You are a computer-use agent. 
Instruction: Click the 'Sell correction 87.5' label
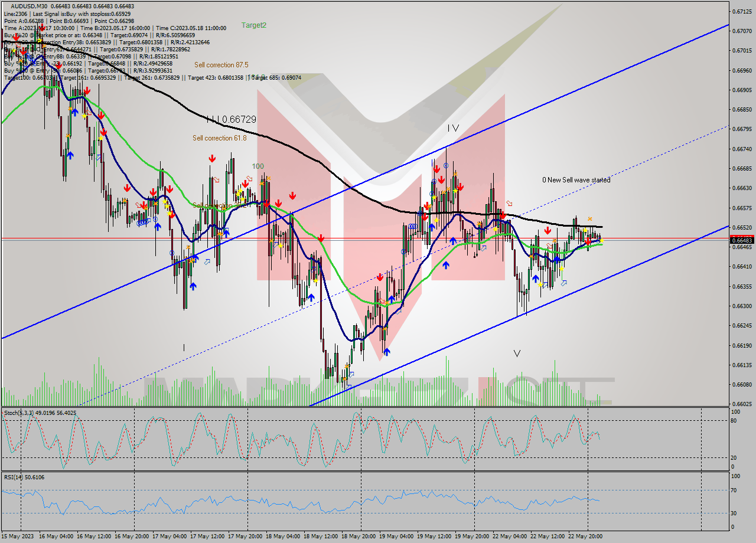(x=221, y=65)
